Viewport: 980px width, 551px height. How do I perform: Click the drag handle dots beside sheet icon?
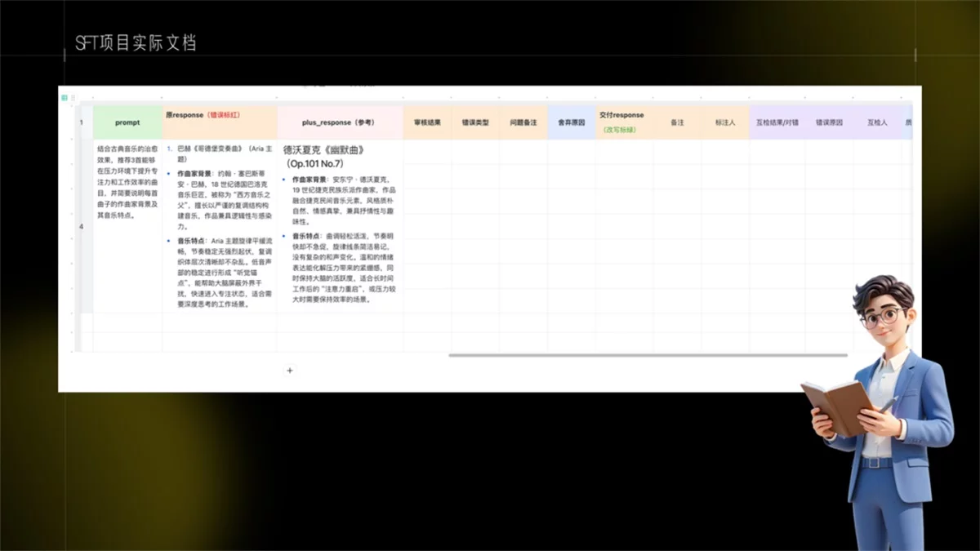pyautogui.click(x=73, y=97)
